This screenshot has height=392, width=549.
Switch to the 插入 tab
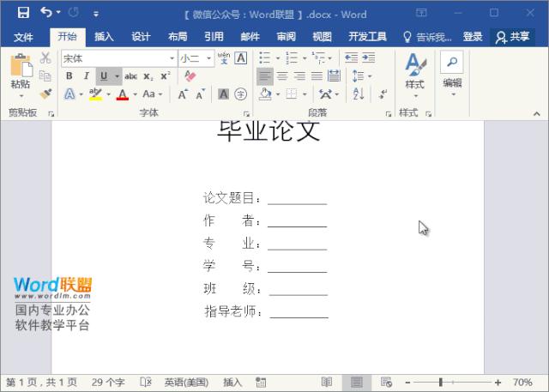tap(104, 36)
